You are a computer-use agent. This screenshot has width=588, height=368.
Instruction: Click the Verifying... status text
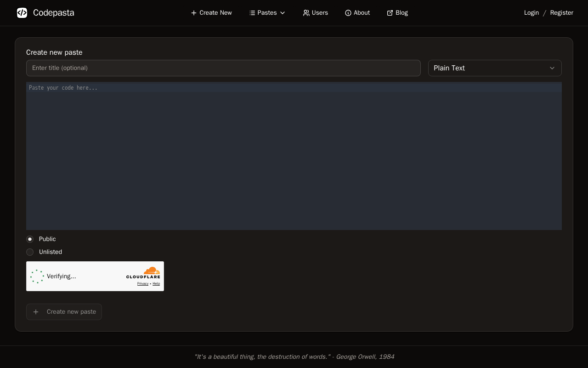point(62,276)
